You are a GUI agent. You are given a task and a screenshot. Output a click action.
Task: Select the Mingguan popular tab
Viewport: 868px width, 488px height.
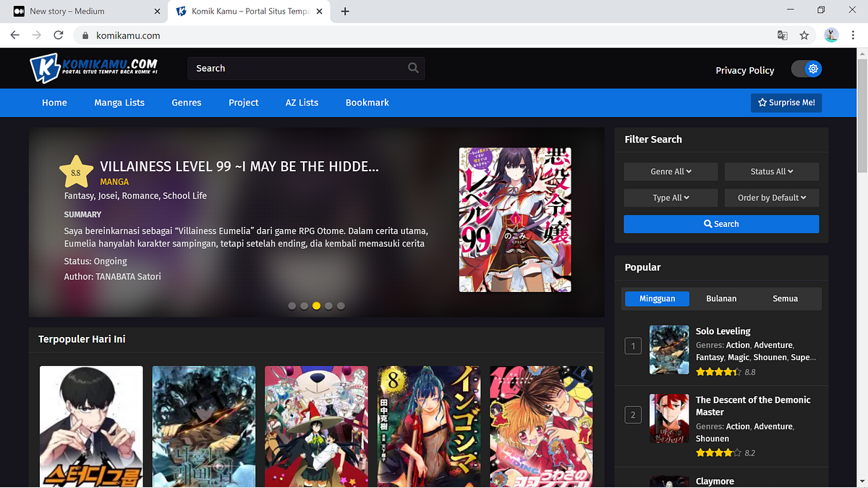[x=657, y=299]
